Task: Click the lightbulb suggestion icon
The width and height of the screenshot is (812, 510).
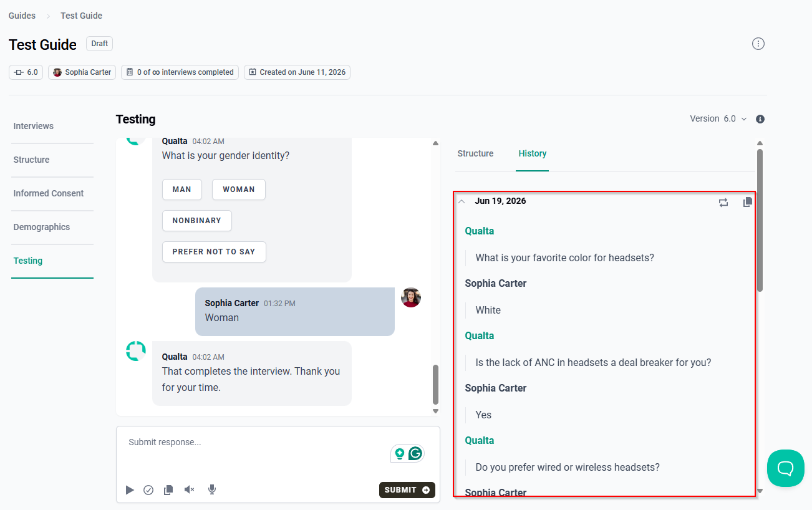Action: point(400,454)
